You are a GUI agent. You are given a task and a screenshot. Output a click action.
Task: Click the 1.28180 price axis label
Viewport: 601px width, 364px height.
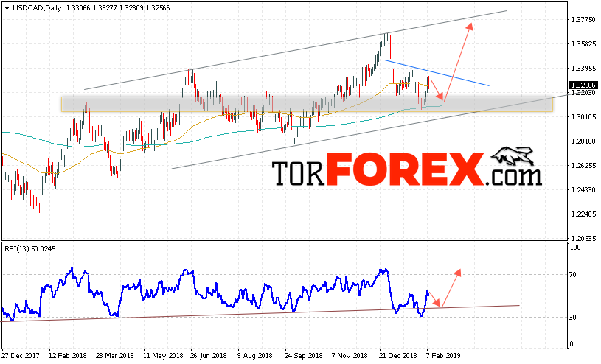pos(583,141)
